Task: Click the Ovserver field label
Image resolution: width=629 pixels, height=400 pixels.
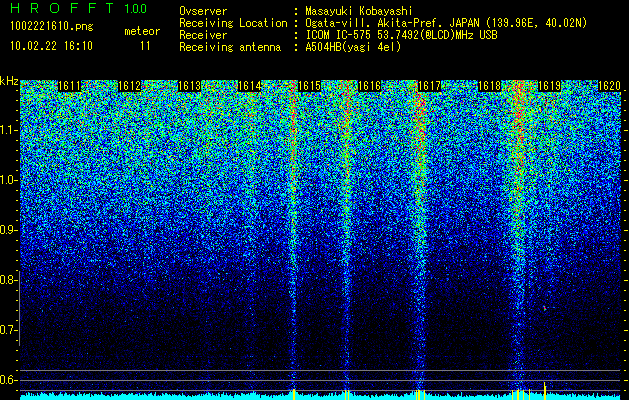Action: 203,11
